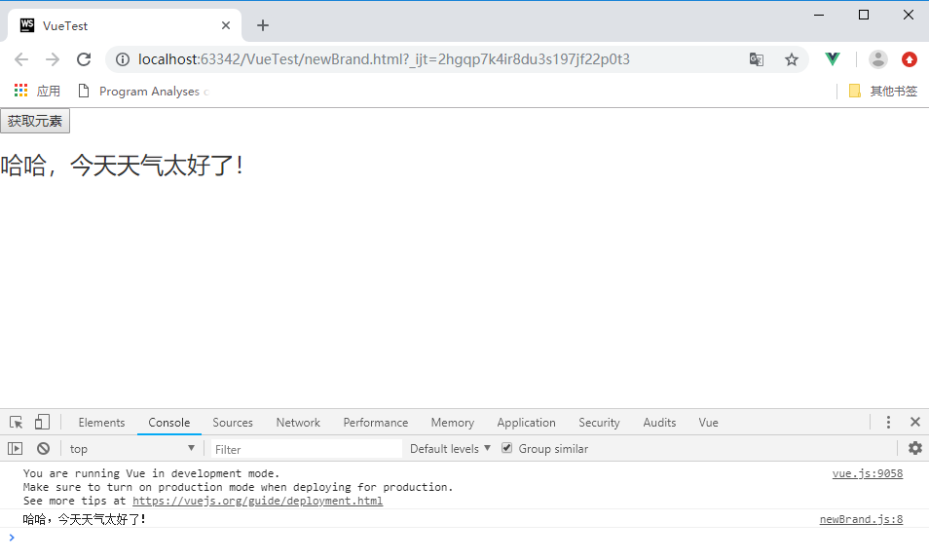Open the Vue devtools extension icon
Screen dimensions: 929x560
[833, 58]
